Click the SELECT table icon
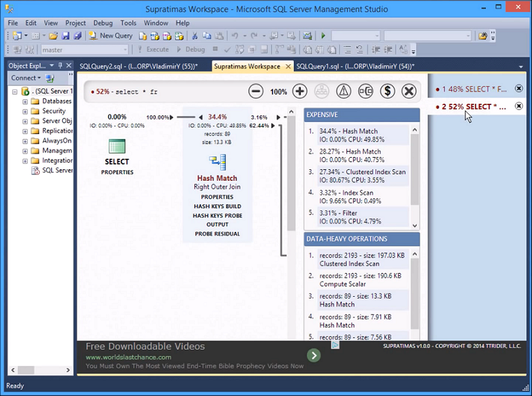The image size is (532, 396). click(117, 146)
